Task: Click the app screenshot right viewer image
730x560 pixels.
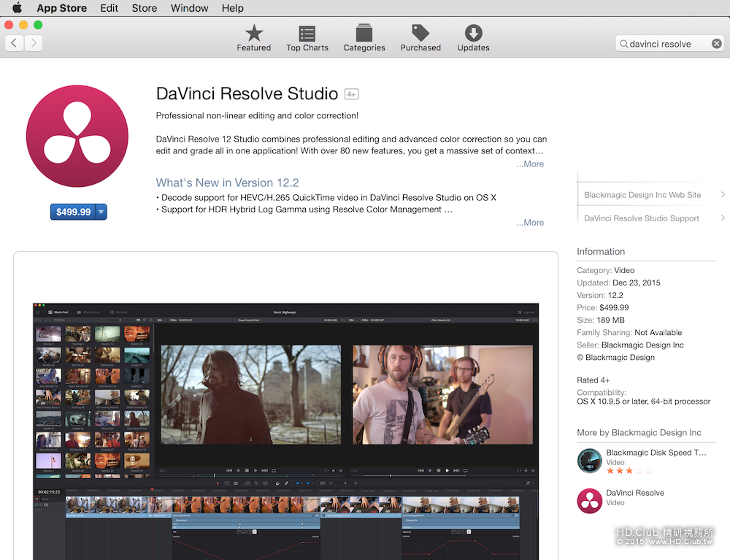Action: coord(442,395)
